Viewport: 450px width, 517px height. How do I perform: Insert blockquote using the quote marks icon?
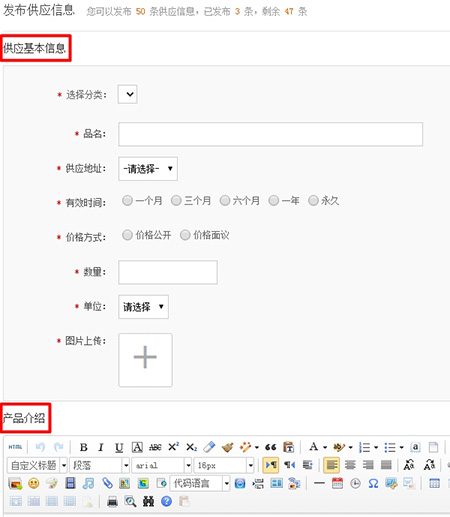coord(270,447)
